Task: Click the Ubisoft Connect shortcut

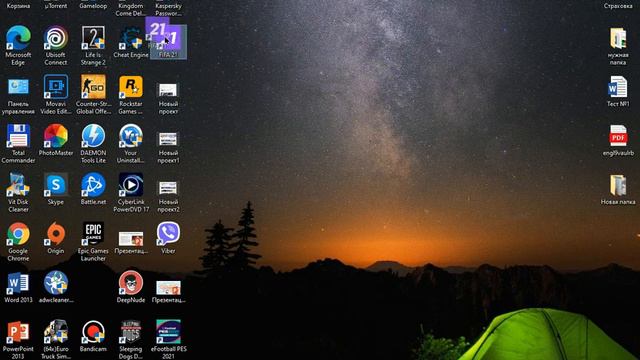Action: [x=56, y=45]
